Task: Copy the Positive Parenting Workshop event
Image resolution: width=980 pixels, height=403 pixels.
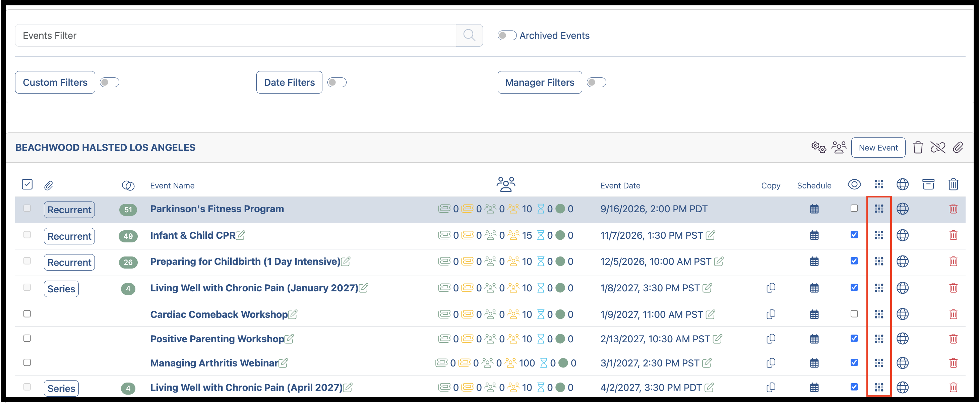Action: click(771, 339)
